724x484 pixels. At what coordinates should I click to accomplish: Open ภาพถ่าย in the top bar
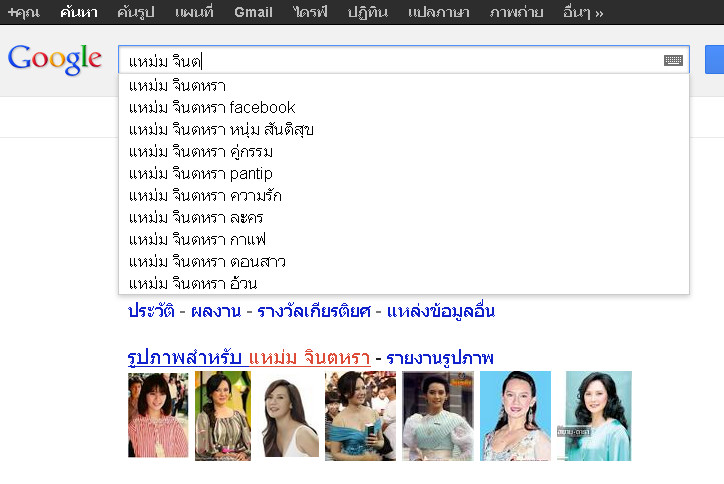[516, 12]
